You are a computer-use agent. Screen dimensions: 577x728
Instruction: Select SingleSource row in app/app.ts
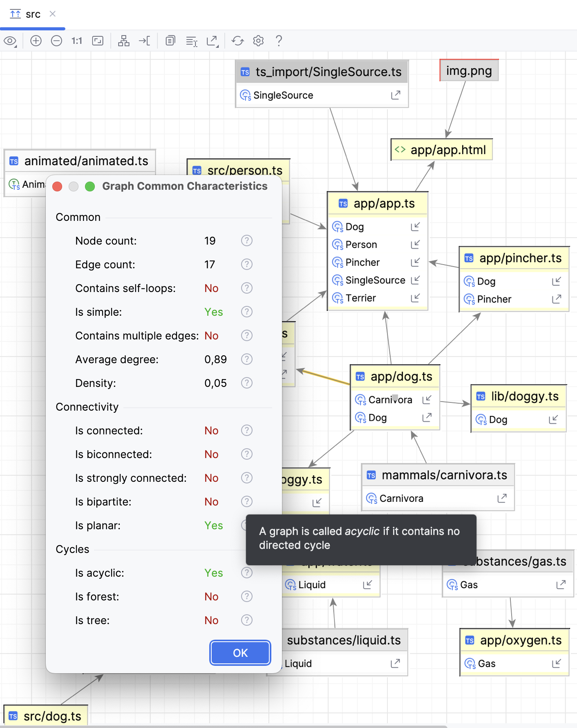click(x=378, y=280)
